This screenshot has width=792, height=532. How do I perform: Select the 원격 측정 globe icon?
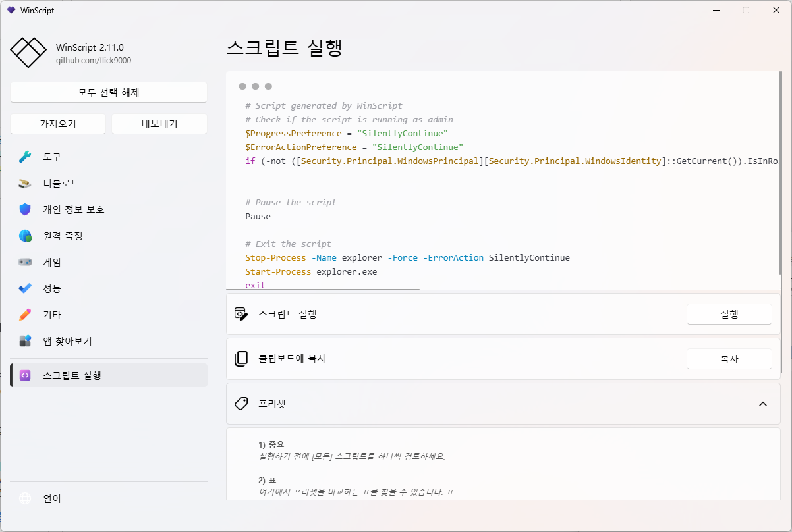point(25,236)
